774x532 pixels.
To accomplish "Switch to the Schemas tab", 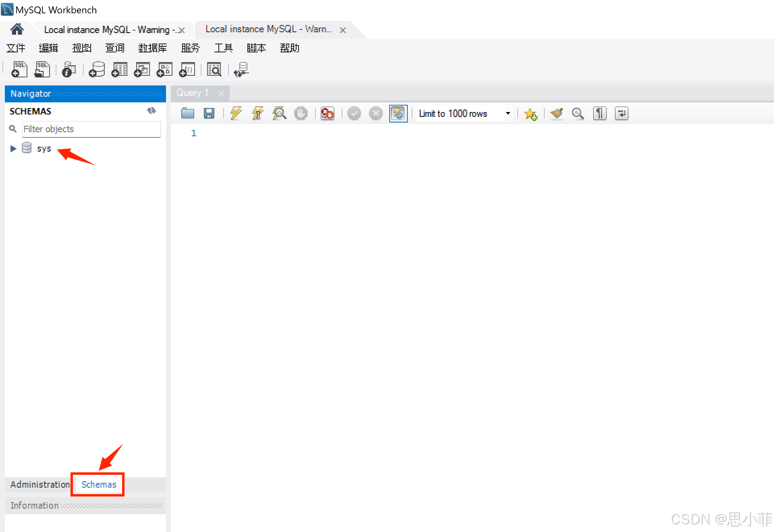I will click(x=99, y=484).
